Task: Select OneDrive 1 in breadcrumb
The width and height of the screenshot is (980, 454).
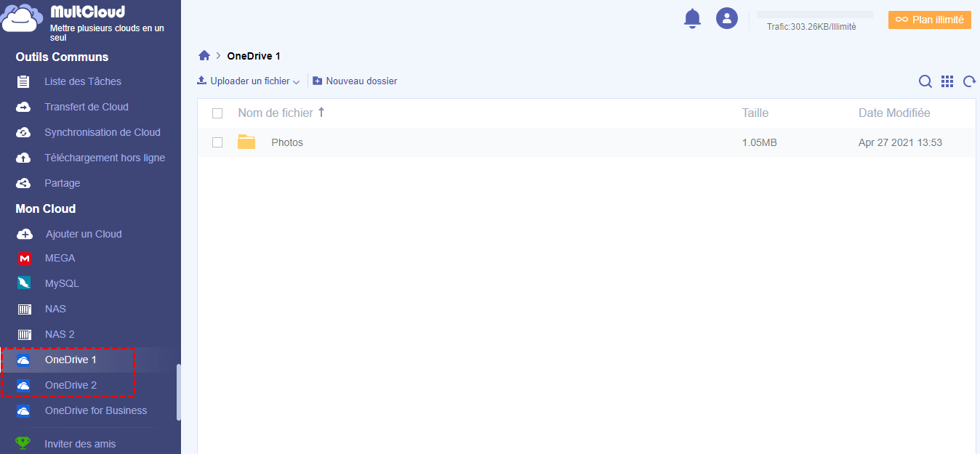Action: [x=254, y=56]
